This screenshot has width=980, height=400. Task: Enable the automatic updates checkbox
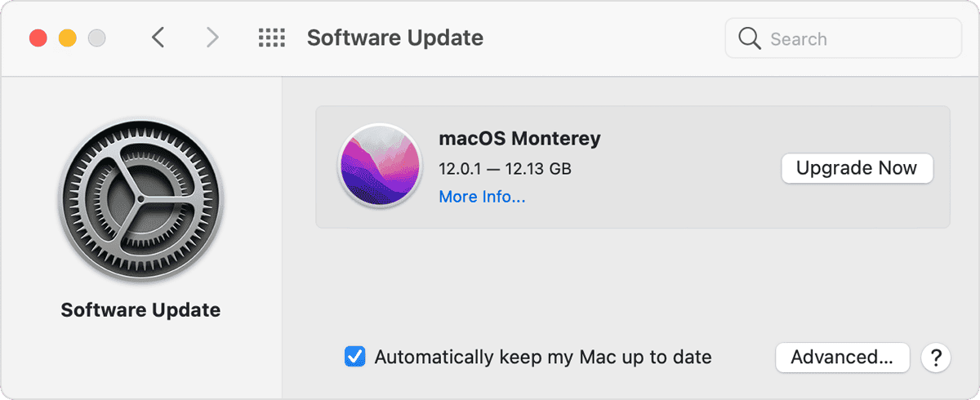(355, 357)
